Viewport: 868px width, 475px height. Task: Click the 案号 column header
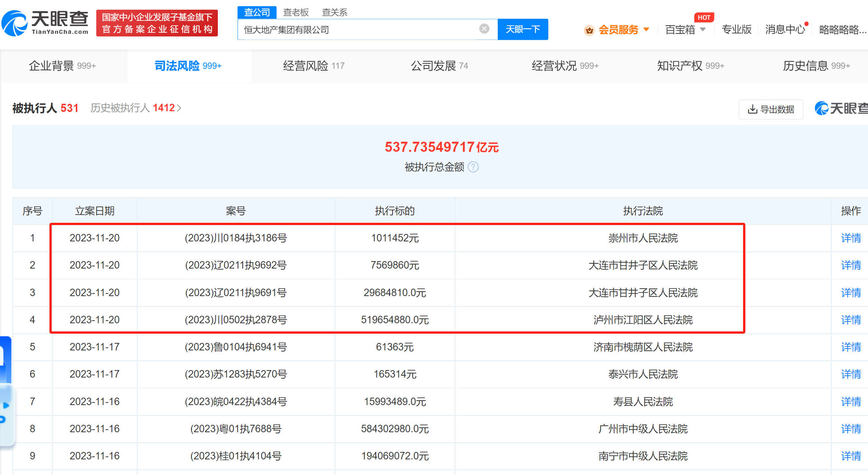coord(236,211)
